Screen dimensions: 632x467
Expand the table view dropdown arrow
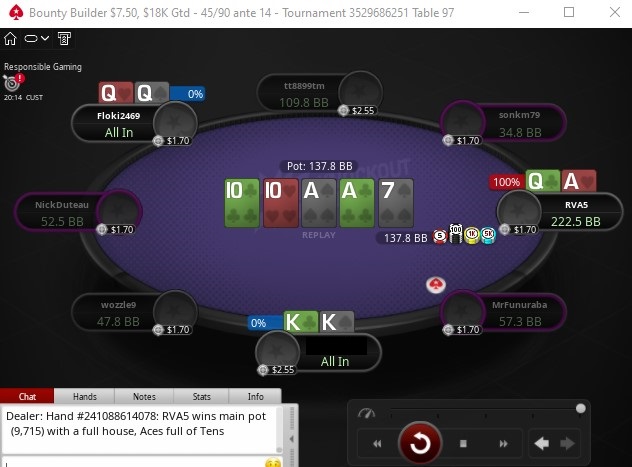pyautogui.click(x=45, y=38)
